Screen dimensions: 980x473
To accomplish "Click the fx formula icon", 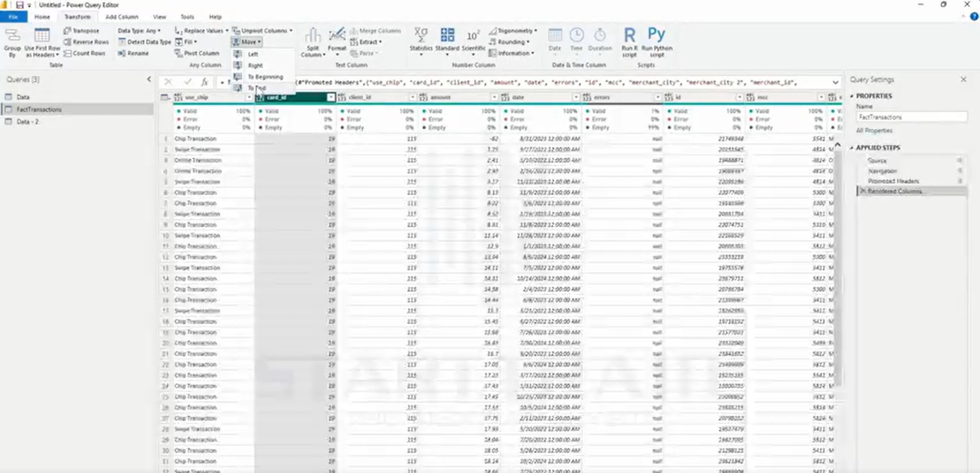I will (x=204, y=82).
